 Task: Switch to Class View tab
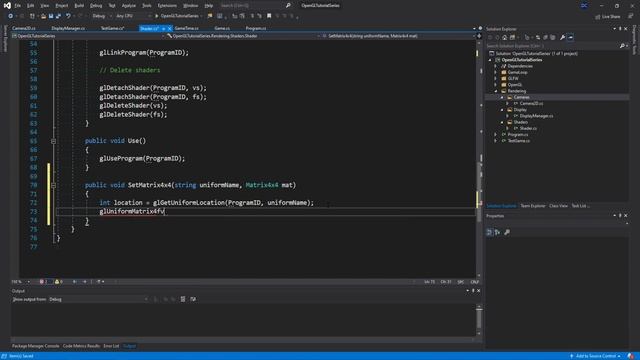558,206
